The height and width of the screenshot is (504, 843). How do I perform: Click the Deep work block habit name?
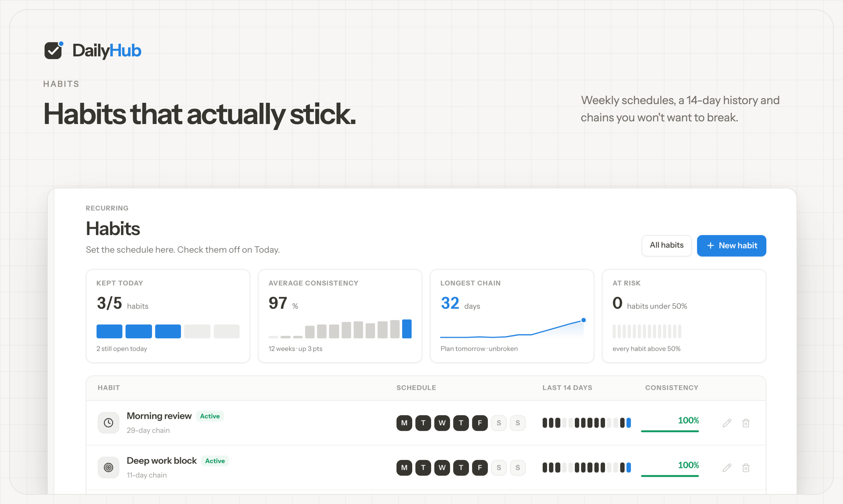(161, 461)
